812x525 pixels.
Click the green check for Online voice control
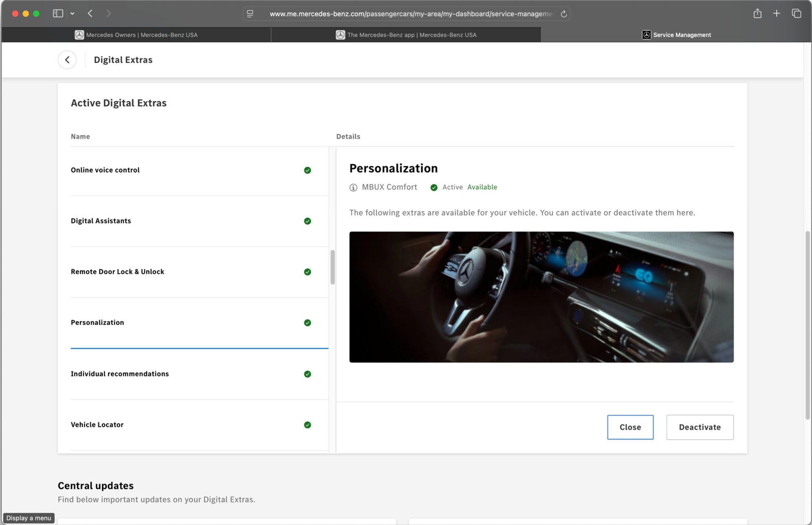pos(307,170)
